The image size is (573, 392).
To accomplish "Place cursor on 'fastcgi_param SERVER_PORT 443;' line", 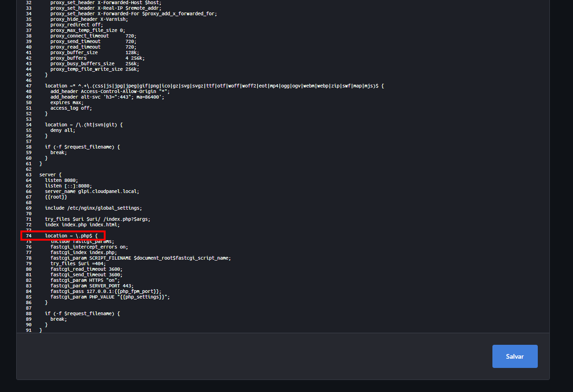I will (x=92, y=286).
